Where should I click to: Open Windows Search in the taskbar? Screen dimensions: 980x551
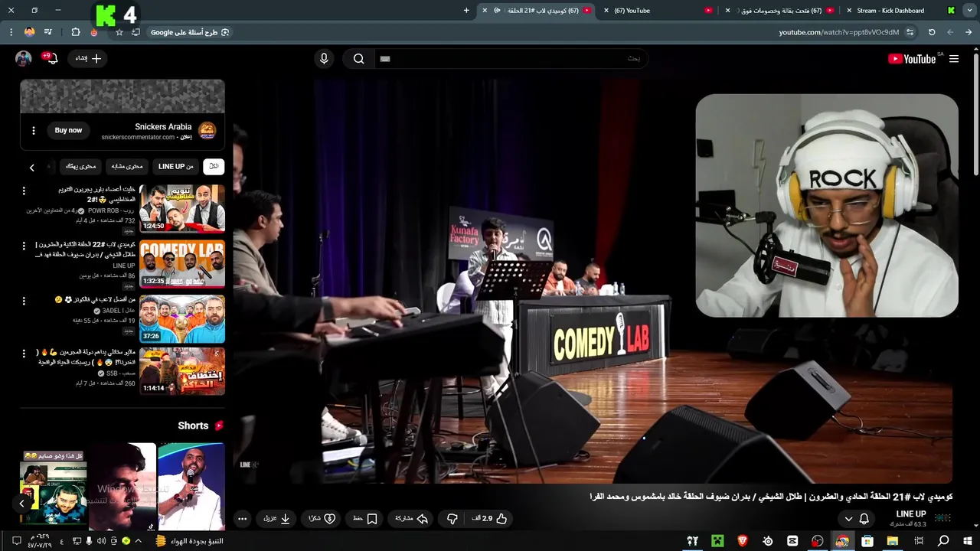[943, 541]
